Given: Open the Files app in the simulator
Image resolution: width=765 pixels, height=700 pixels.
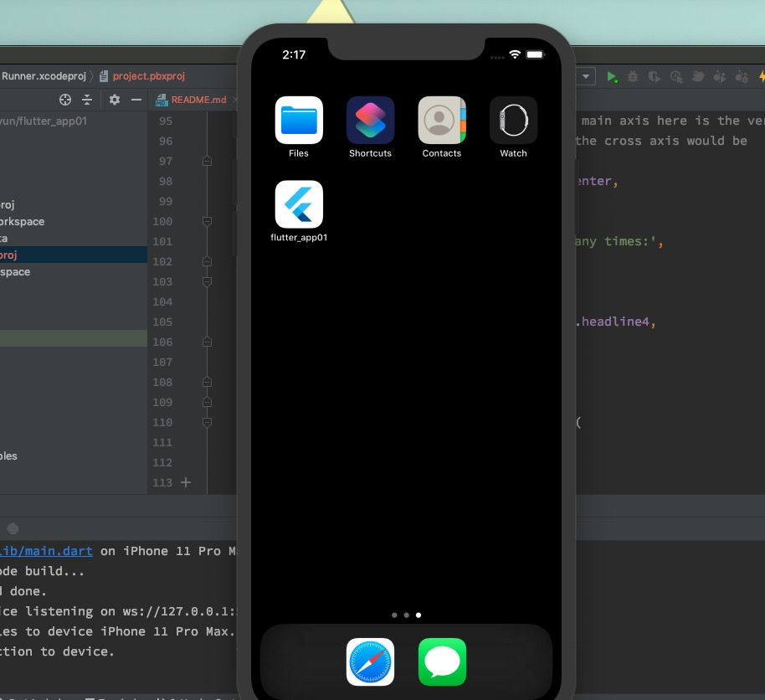Looking at the screenshot, I should coord(299,120).
